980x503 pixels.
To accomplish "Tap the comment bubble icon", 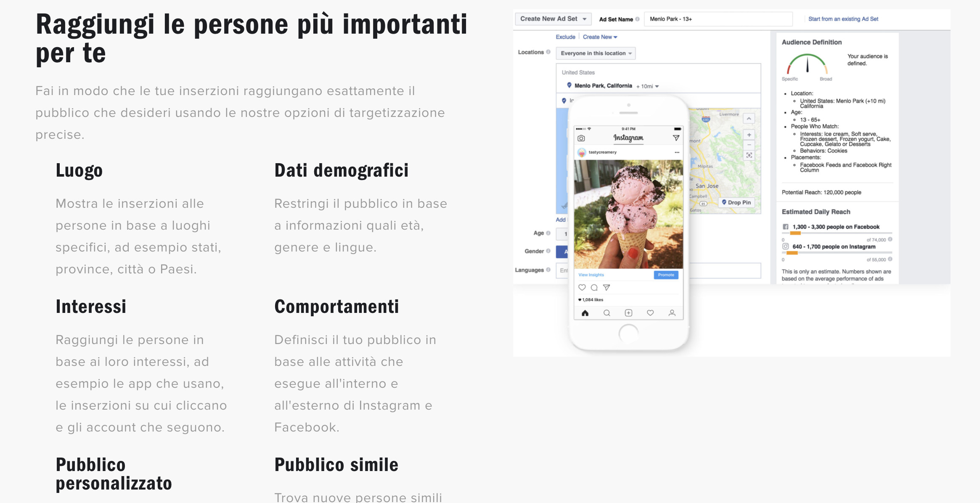I will point(594,288).
